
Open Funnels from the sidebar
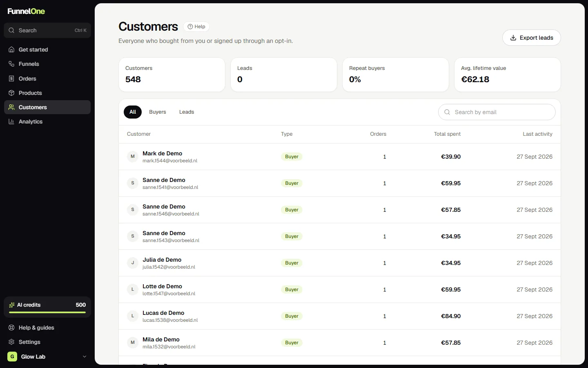coord(47,64)
